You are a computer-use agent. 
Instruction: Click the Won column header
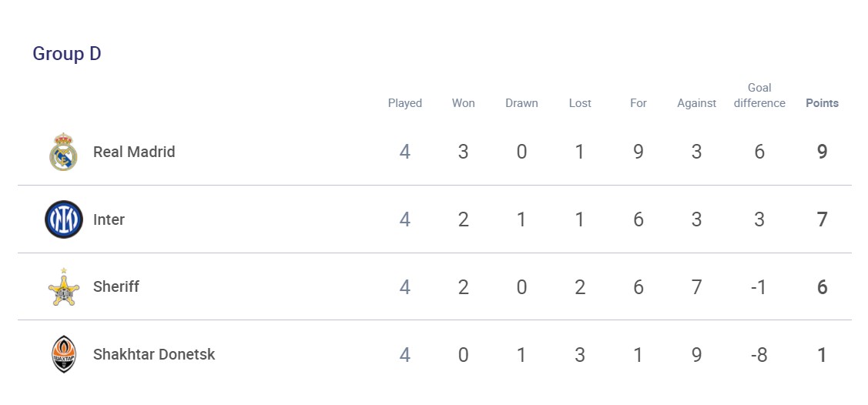pyautogui.click(x=463, y=103)
